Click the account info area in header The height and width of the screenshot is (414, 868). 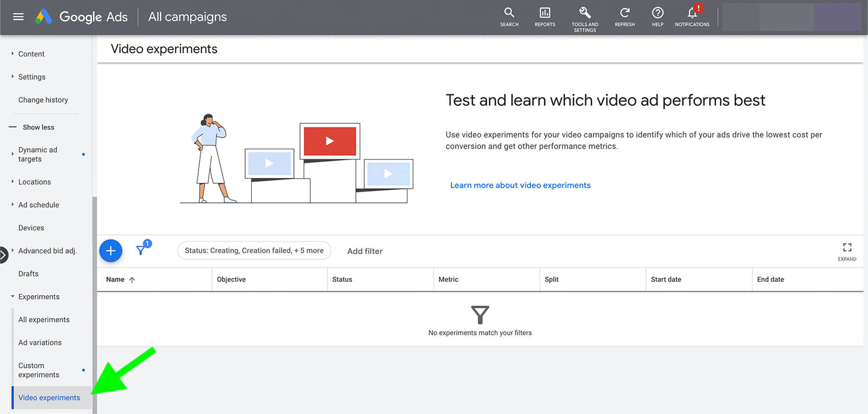click(792, 17)
